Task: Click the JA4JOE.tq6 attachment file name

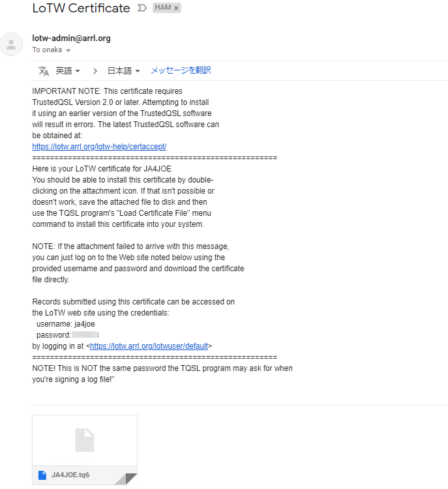Action: coord(70,475)
